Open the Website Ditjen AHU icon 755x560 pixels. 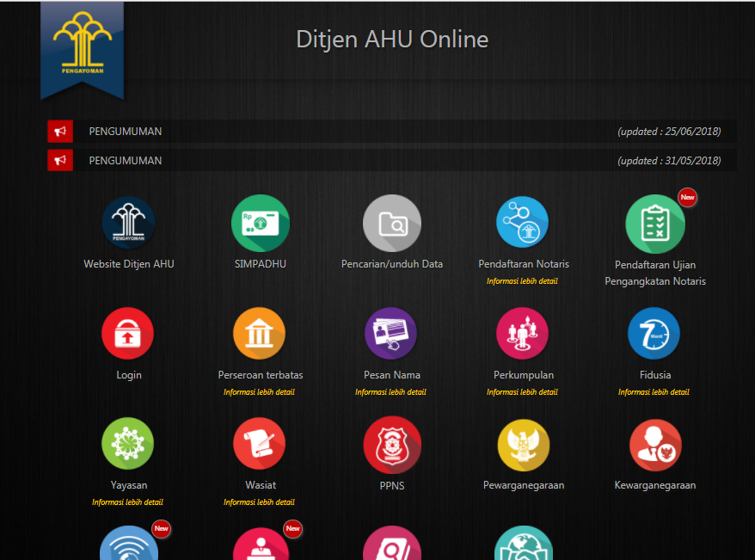(x=128, y=223)
